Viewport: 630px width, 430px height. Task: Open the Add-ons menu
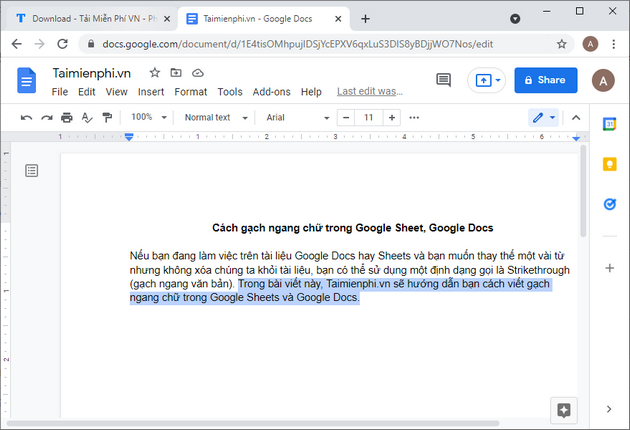point(272,92)
